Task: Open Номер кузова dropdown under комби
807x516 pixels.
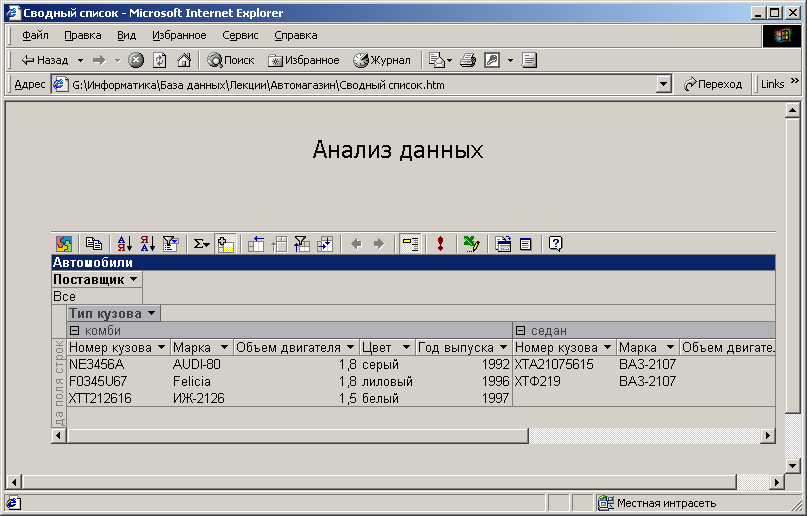Action: click(x=162, y=347)
